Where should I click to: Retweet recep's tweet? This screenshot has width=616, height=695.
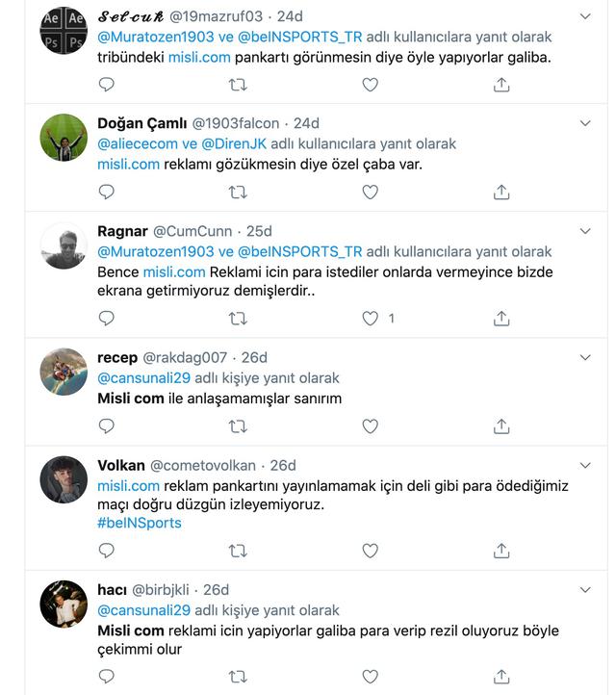pyautogui.click(x=238, y=425)
